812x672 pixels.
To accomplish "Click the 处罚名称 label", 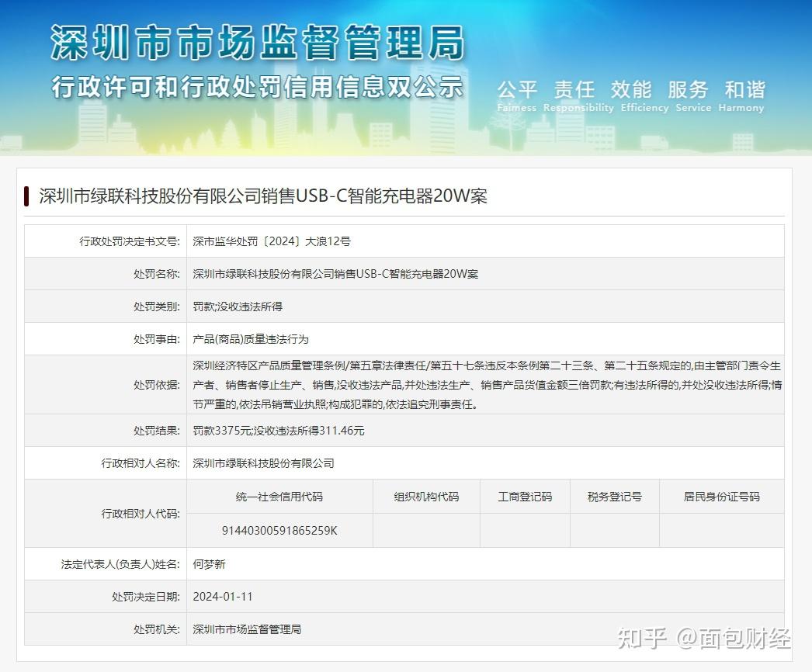I will point(156,274).
